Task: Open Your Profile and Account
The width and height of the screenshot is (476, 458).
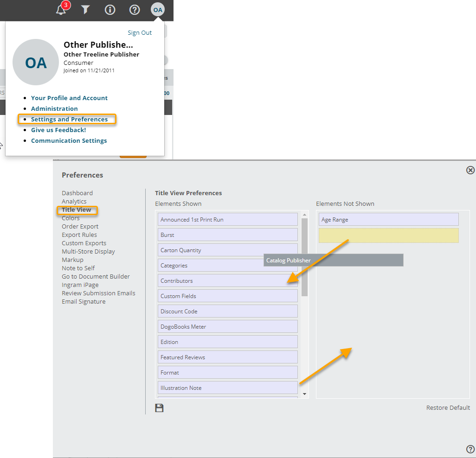Action: click(69, 98)
